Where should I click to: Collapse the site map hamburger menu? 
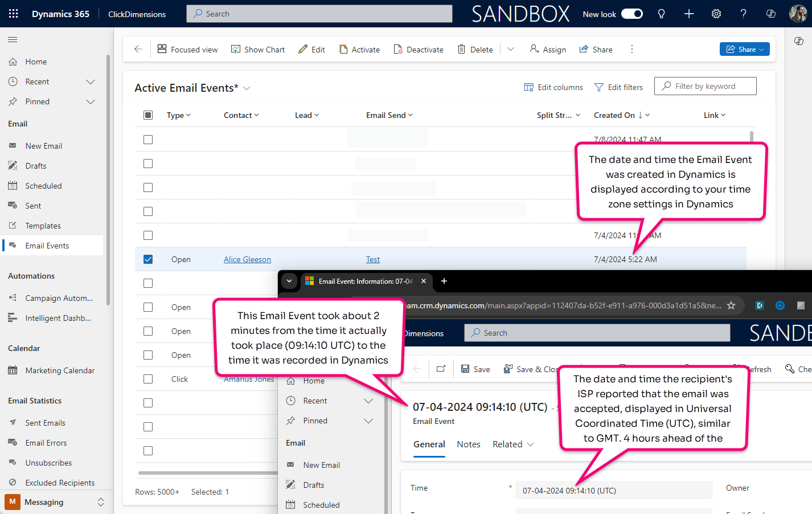click(13, 39)
